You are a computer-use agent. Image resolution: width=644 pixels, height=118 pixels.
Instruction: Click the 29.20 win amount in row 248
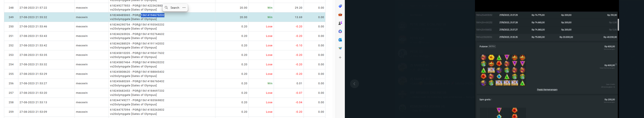tap(299, 8)
